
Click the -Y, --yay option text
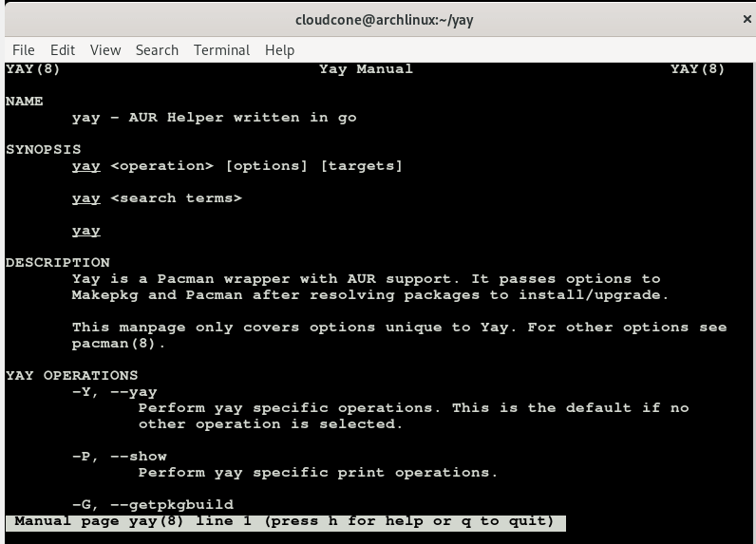pyautogui.click(x=115, y=392)
